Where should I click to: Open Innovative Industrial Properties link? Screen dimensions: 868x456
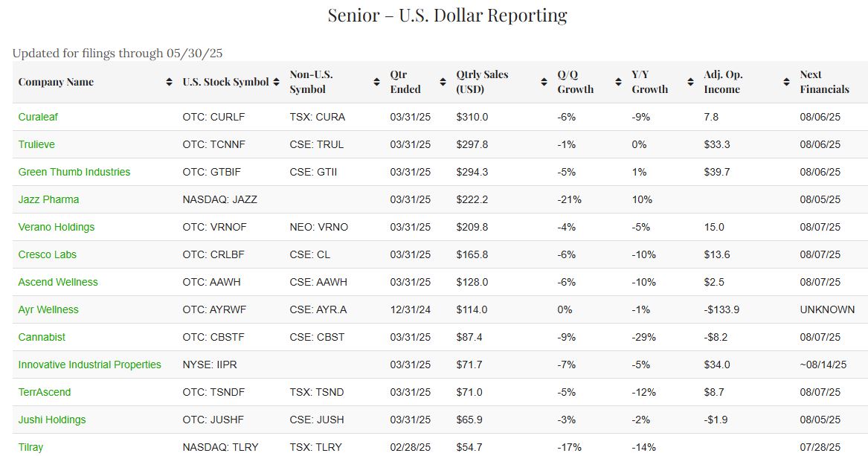coord(90,365)
